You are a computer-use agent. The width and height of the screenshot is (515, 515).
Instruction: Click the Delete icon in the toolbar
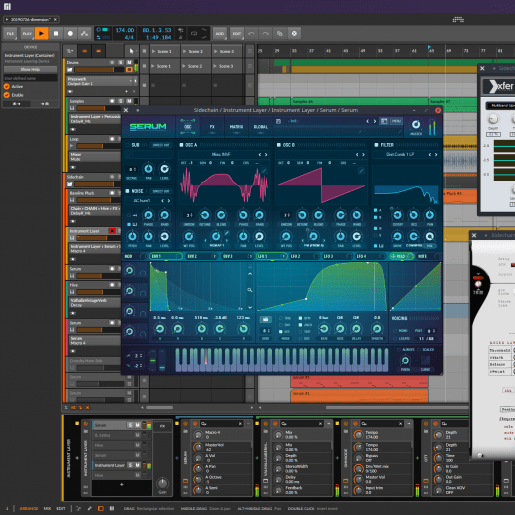(x=294, y=33)
